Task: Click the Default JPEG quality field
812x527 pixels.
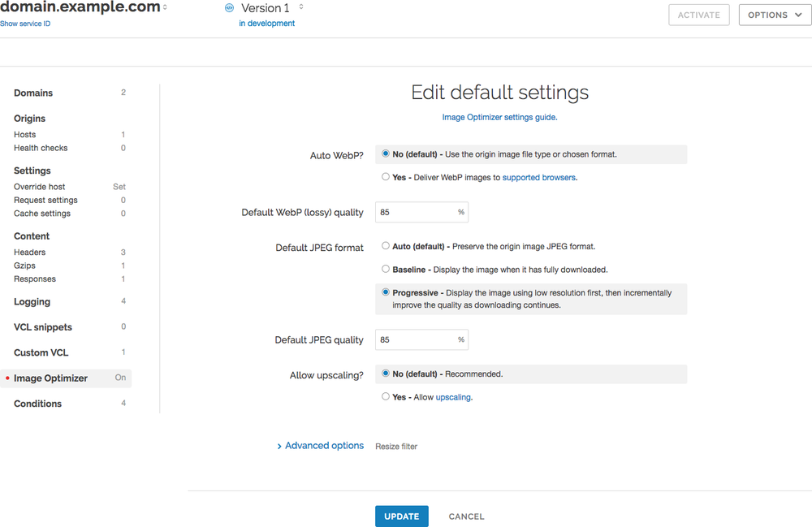Action: 416,339
